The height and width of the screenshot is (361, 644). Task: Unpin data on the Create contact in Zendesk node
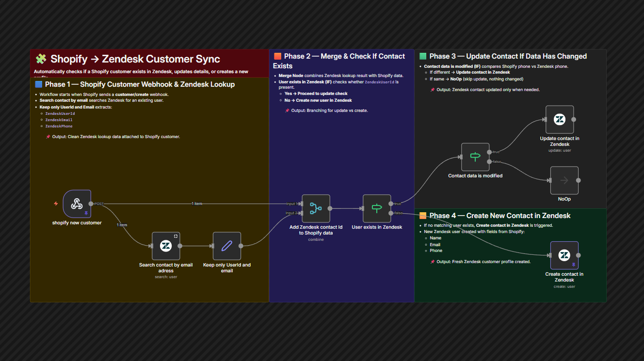tap(573, 265)
